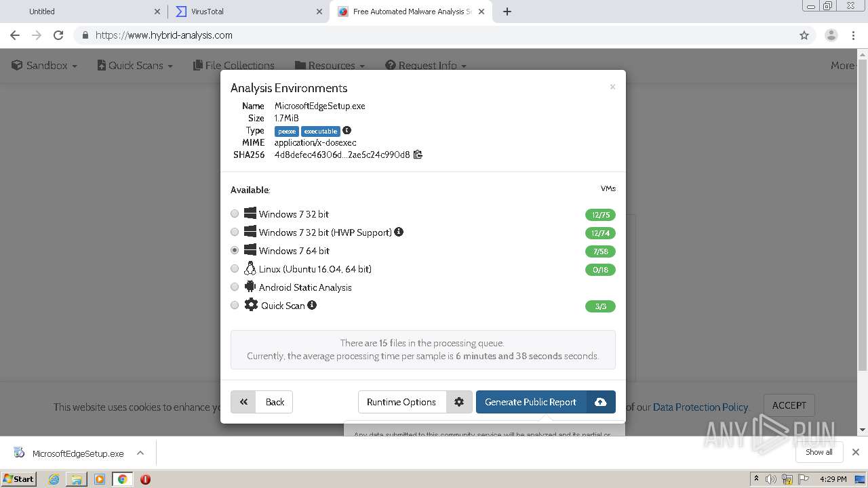Click the HWP Support info icon
The image size is (868, 488).
(399, 232)
